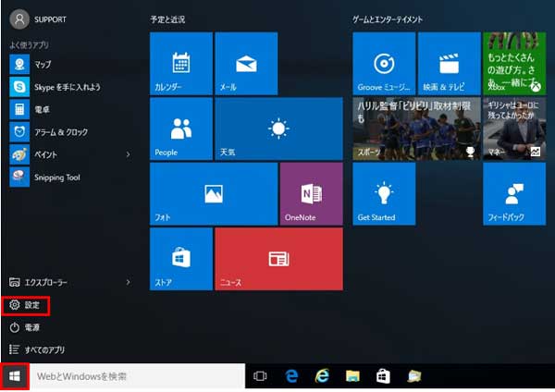Screen dimensions: 555x392
Task: Launch OneNote from its purple tile
Action: click(x=312, y=194)
